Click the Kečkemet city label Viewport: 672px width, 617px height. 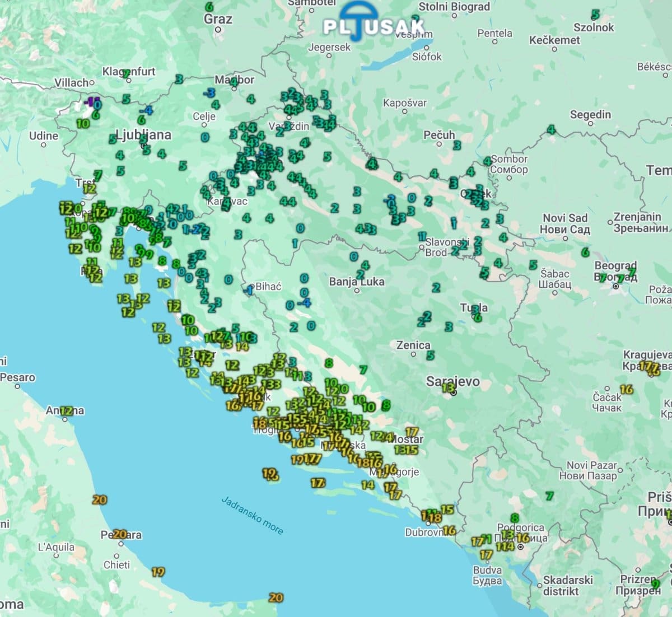(554, 40)
